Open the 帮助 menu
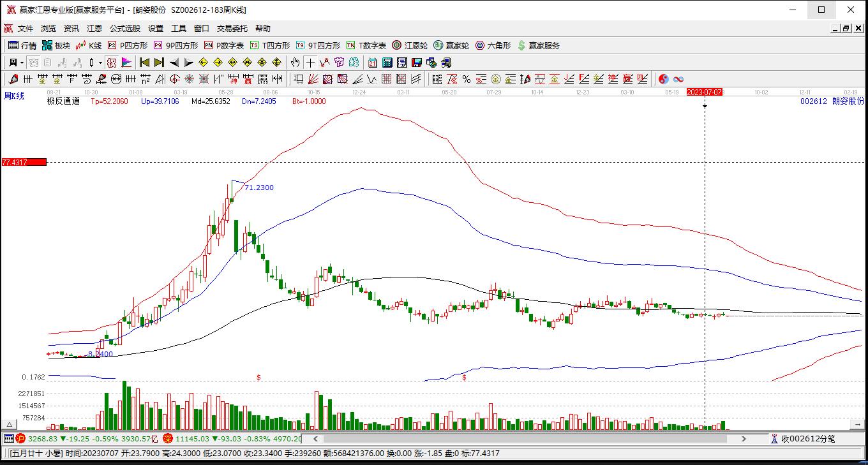 pyautogui.click(x=263, y=29)
